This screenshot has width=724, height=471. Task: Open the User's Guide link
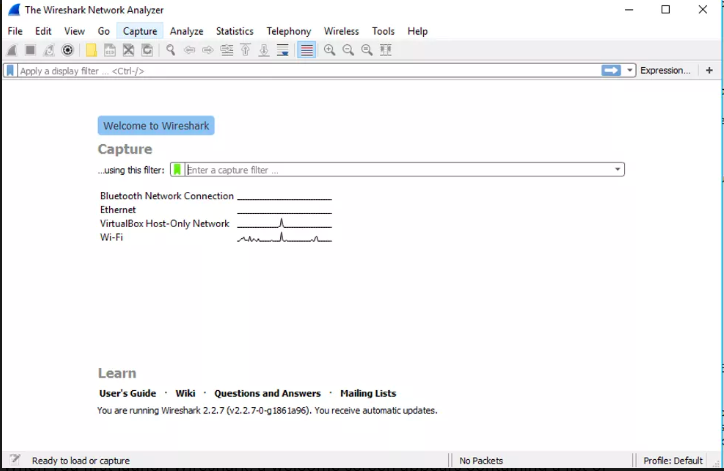pos(127,393)
